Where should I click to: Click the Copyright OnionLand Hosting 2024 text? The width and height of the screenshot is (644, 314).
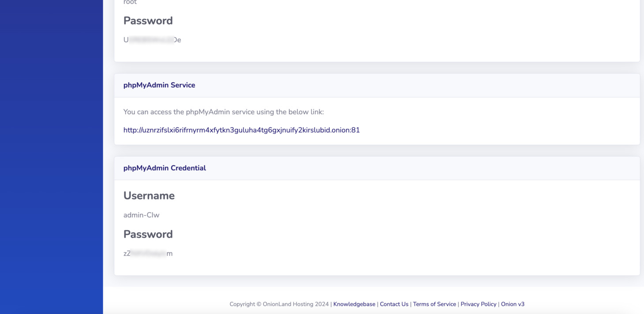coord(279,304)
